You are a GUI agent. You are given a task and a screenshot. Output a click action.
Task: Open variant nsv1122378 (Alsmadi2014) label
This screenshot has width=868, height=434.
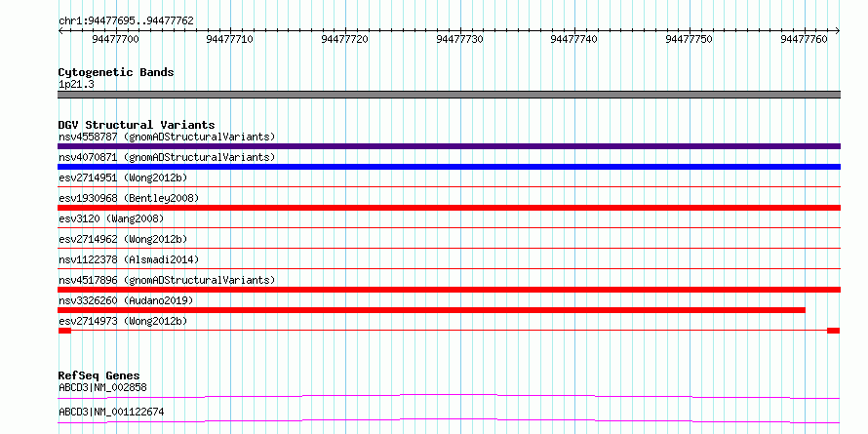pyautogui.click(x=129, y=259)
